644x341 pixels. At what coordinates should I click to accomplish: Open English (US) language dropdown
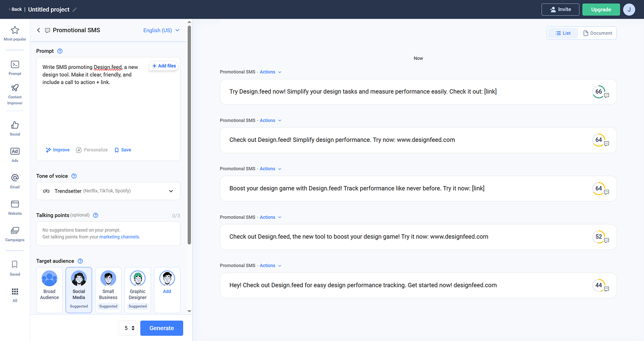161,30
